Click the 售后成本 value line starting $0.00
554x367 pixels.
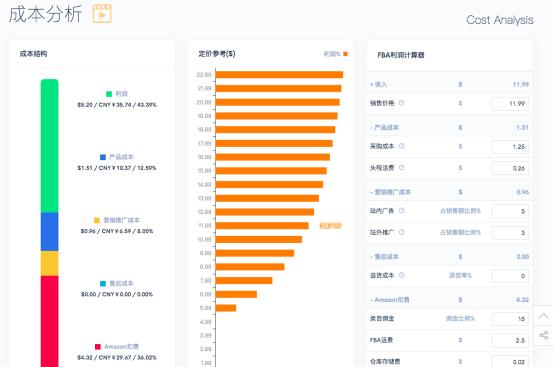117,294
